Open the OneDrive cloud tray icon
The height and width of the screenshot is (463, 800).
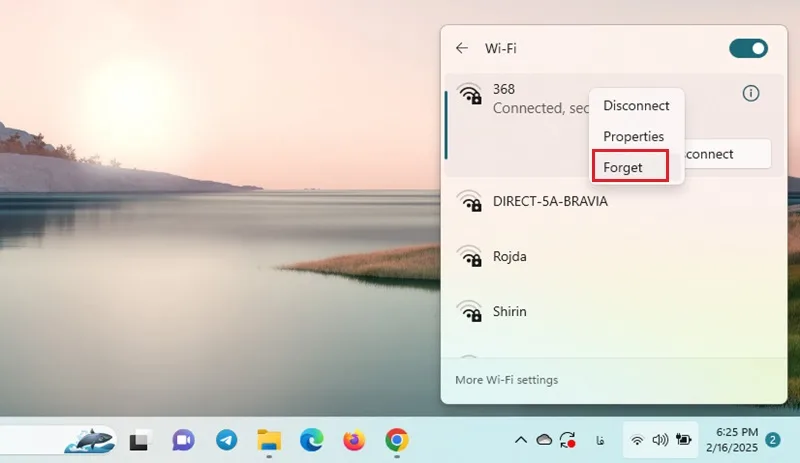544,440
